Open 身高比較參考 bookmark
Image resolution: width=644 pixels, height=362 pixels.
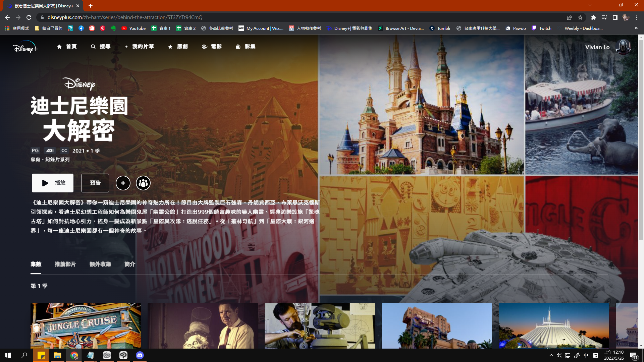pyautogui.click(x=217, y=28)
